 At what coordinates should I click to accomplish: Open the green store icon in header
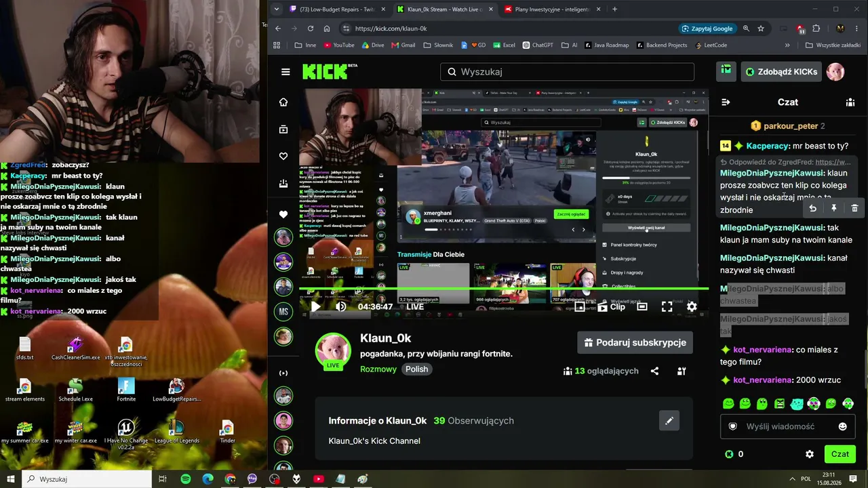[726, 71]
